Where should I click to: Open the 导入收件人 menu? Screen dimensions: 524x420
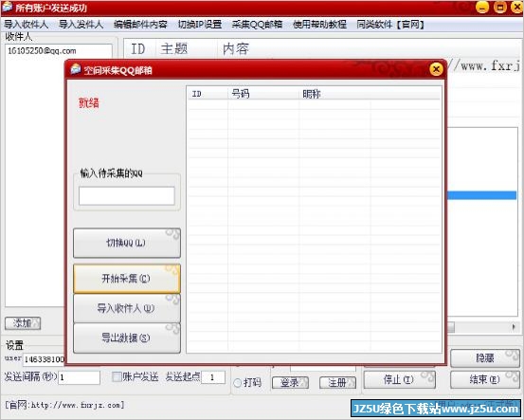coord(26,25)
